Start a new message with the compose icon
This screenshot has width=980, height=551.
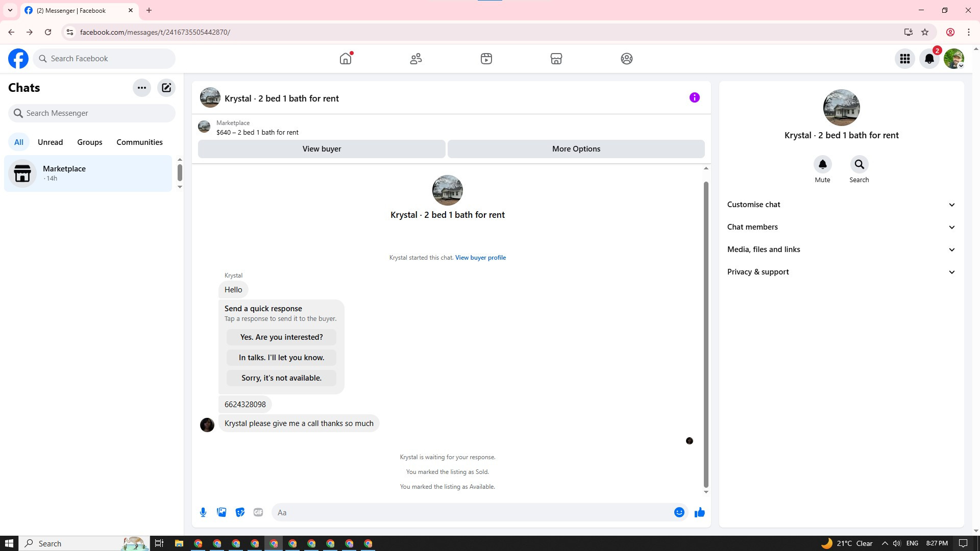point(166,88)
